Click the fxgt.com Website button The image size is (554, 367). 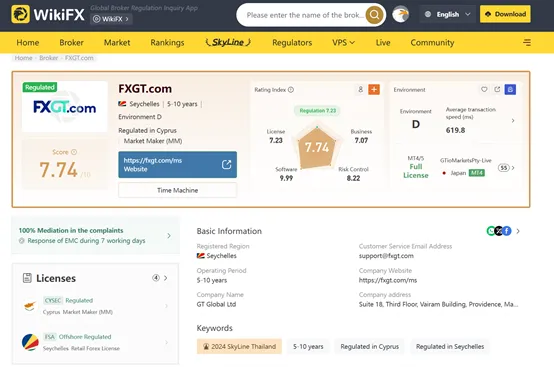click(177, 165)
